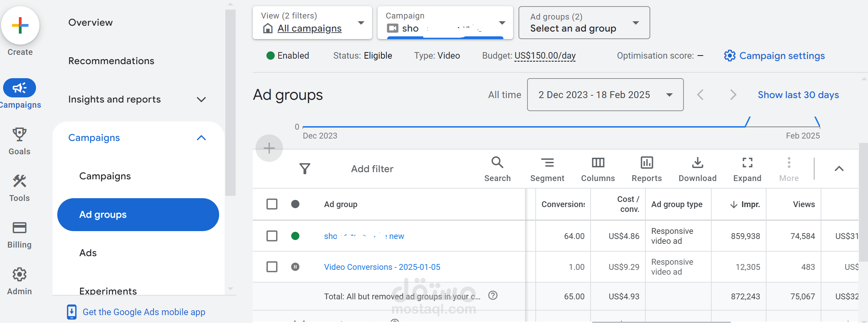Sort by Ad group type column header
The image size is (868, 323).
click(x=677, y=204)
